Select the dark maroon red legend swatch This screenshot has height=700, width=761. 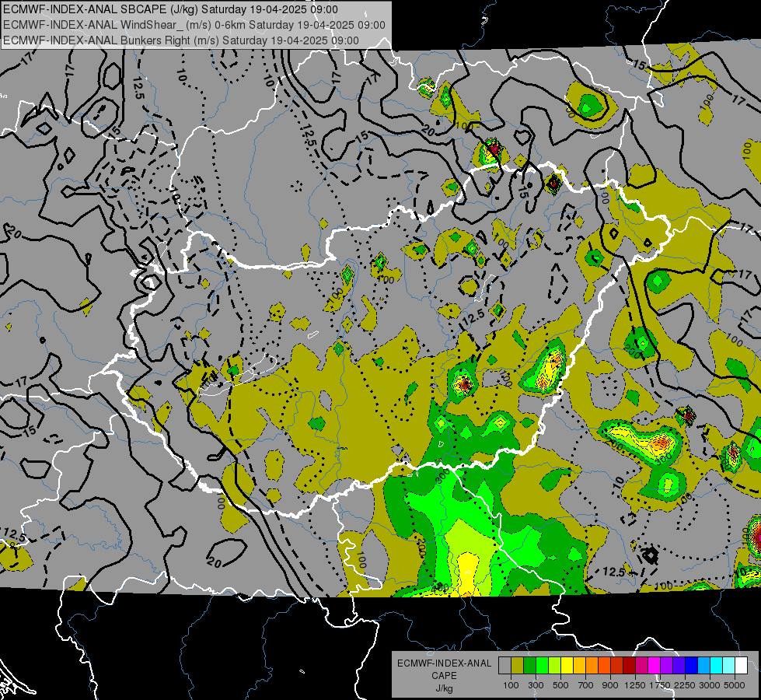[x=629, y=665]
